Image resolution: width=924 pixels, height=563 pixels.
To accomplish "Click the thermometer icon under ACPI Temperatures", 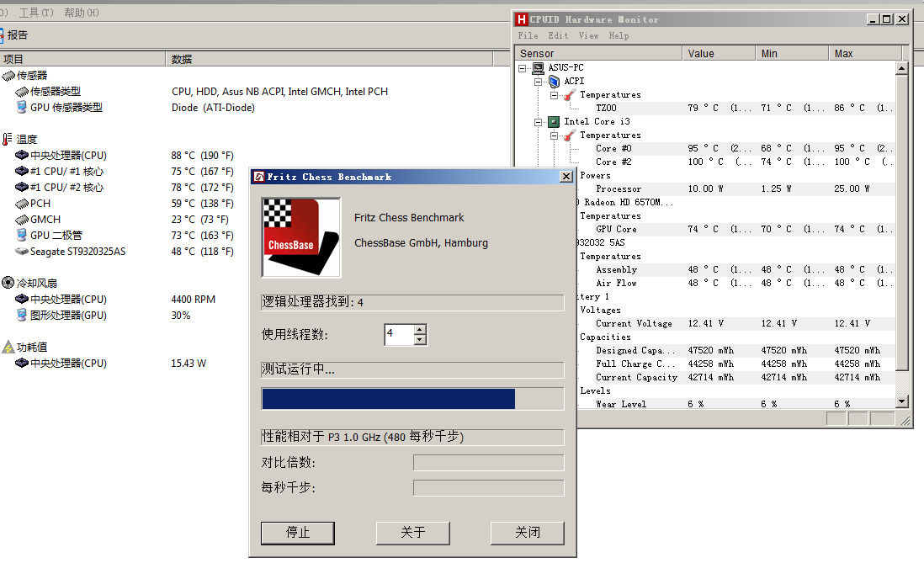I will pyautogui.click(x=569, y=95).
